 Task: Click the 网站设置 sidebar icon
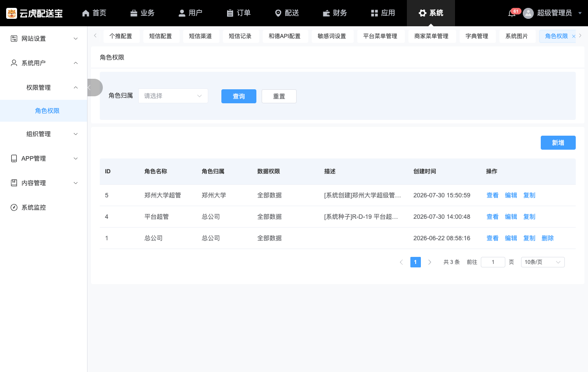pos(14,39)
